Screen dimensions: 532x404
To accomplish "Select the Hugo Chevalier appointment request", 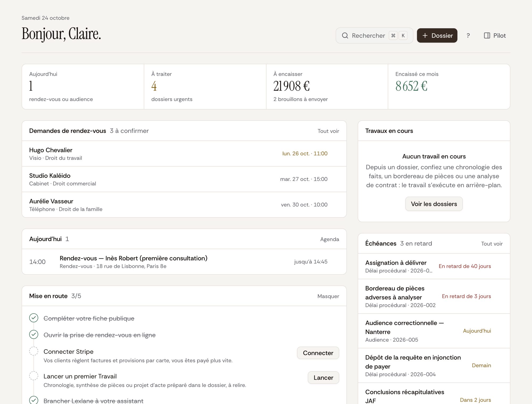I will pos(184,154).
